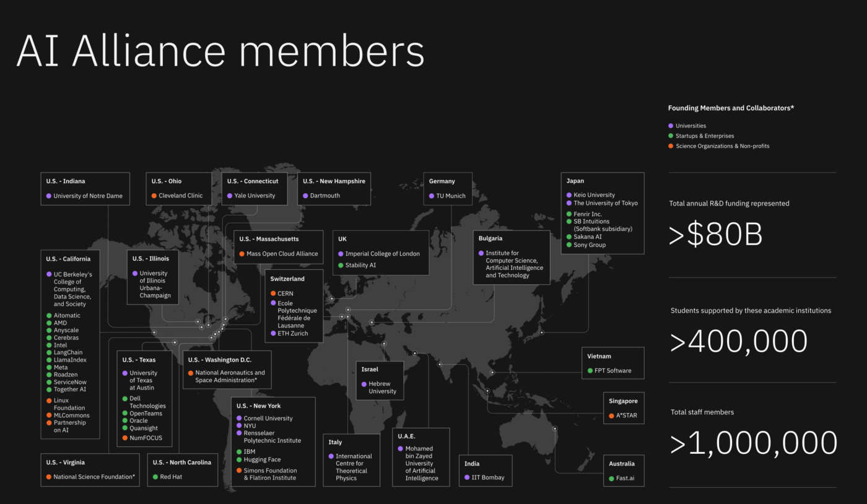Viewport: 867px width, 504px height.
Task: Click the green Startups & Enterprises legend dot
Action: tap(671, 136)
